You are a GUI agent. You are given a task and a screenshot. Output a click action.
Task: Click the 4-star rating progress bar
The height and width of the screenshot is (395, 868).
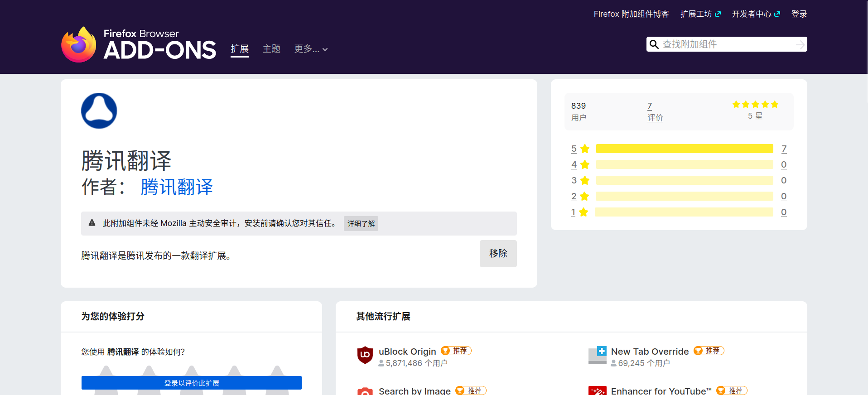685,164
